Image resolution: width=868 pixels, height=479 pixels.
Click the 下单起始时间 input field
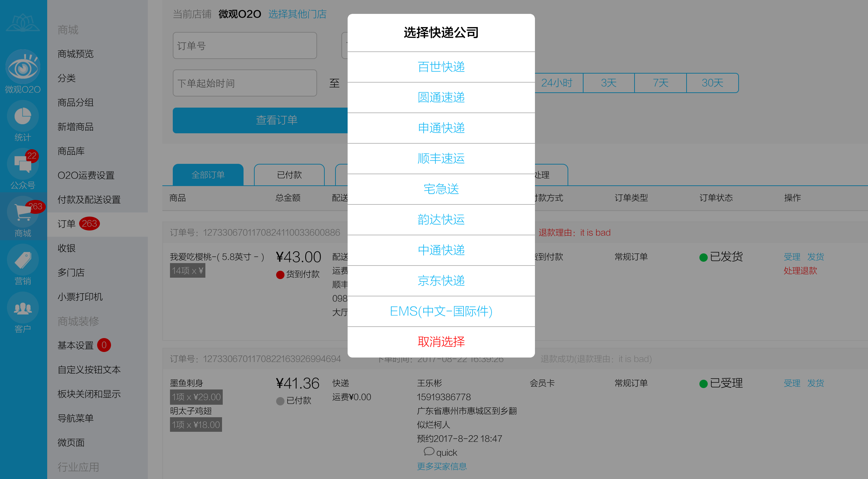245,83
